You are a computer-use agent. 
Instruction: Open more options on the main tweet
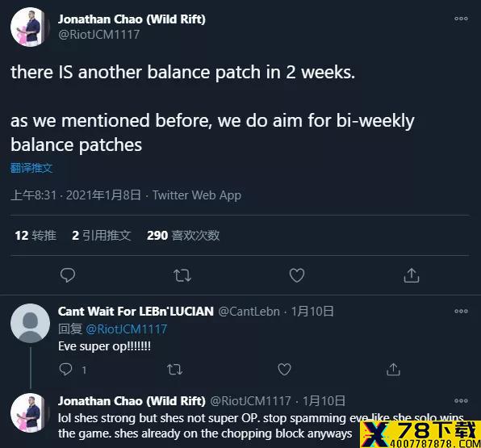[461, 19]
